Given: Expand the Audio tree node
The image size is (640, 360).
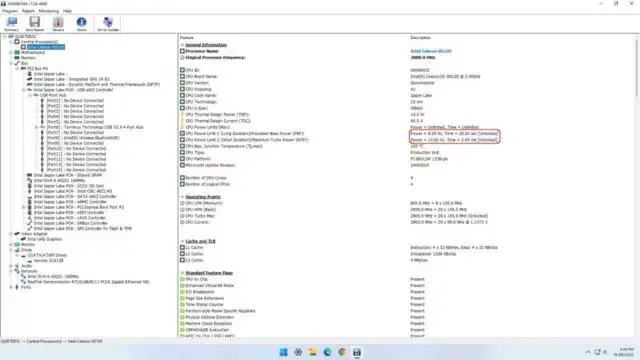Looking at the screenshot, I should coord(11,266).
